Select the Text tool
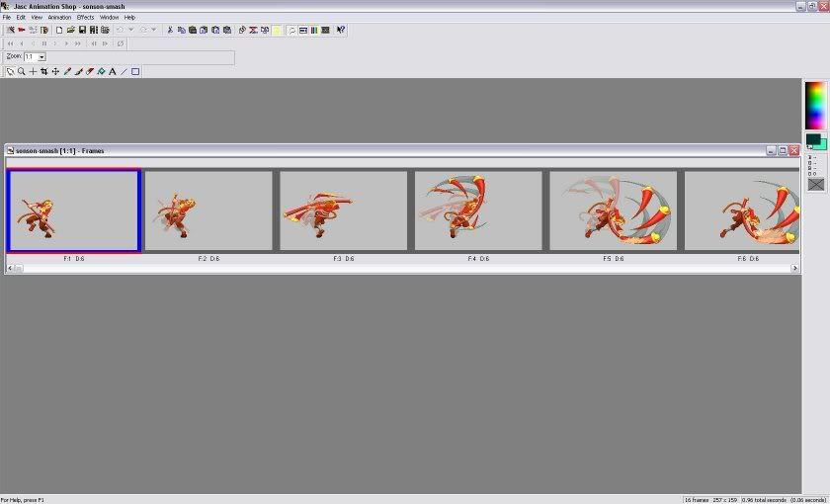830x504 pixels. pos(113,71)
